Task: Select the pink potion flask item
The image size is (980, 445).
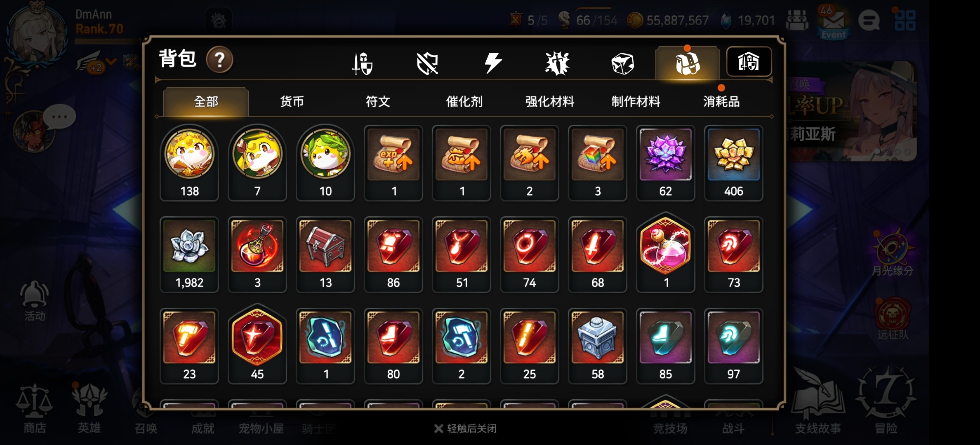Action: point(665,253)
